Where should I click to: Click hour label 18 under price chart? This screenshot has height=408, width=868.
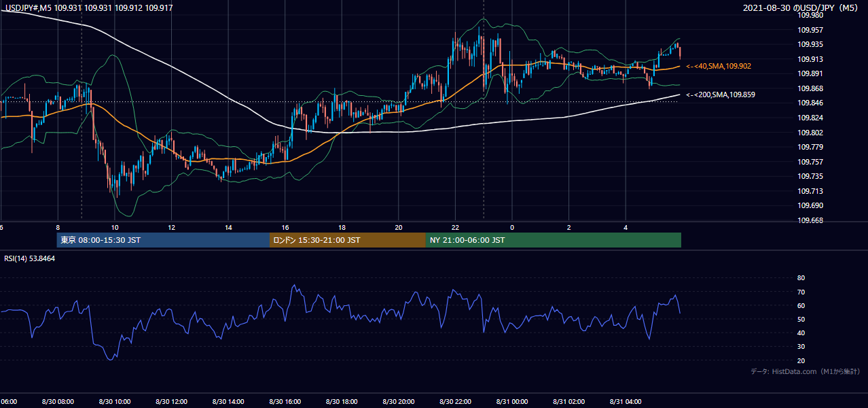342,227
